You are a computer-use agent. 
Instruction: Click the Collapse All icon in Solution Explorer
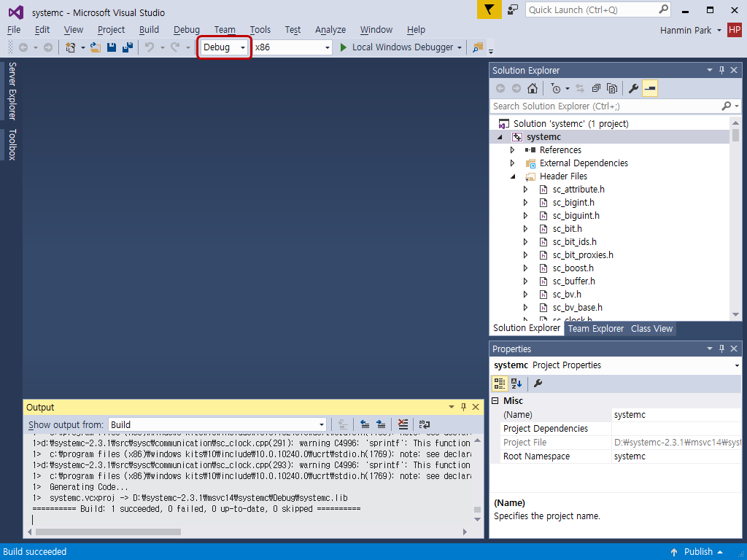pyautogui.click(x=596, y=88)
